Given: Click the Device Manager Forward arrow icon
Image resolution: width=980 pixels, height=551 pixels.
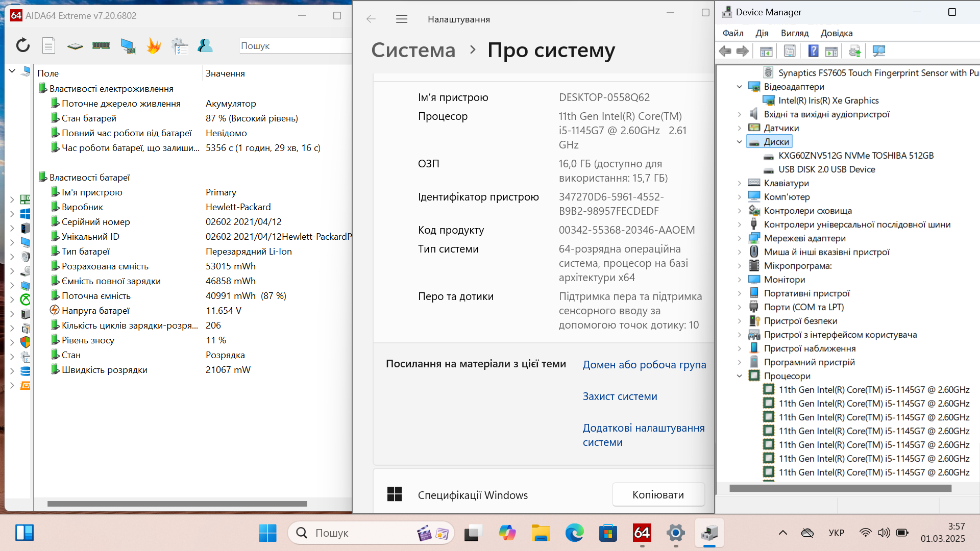Looking at the screenshot, I should tap(743, 51).
